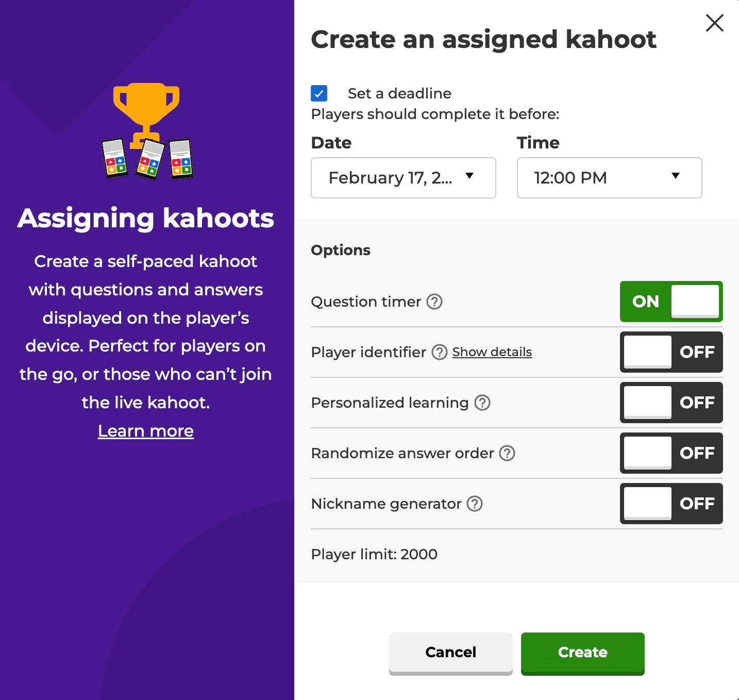
Task: Click the Randomize answer order help icon
Action: (x=508, y=453)
